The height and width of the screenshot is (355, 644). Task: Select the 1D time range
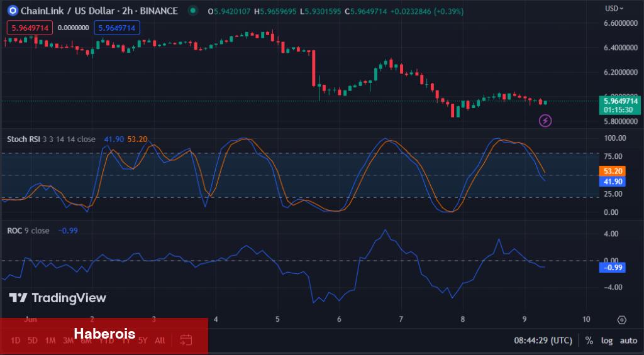(15, 340)
